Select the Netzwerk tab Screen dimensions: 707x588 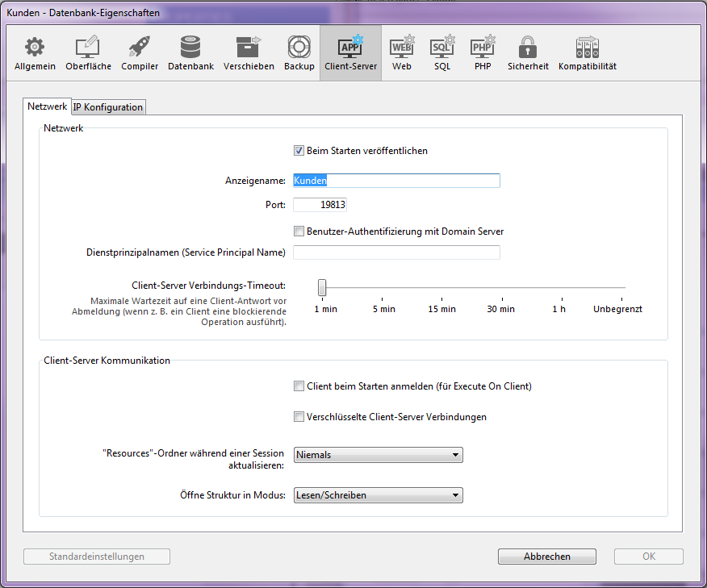[x=48, y=106]
